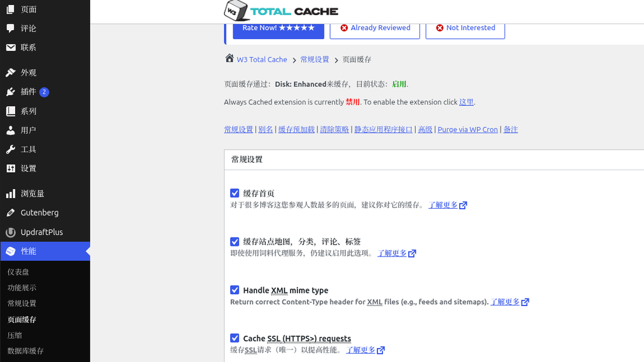
Task: Open 仪表盘 submenu entry
Action: tap(18, 271)
